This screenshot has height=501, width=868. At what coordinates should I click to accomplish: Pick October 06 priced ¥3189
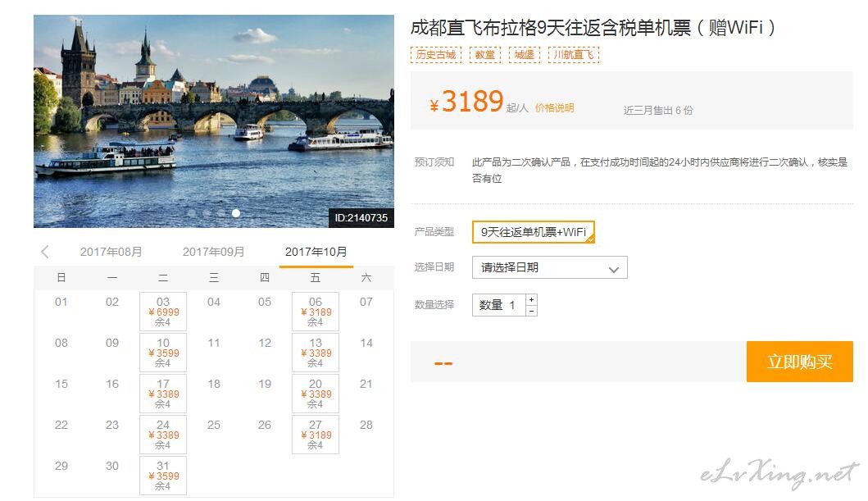tap(316, 312)
